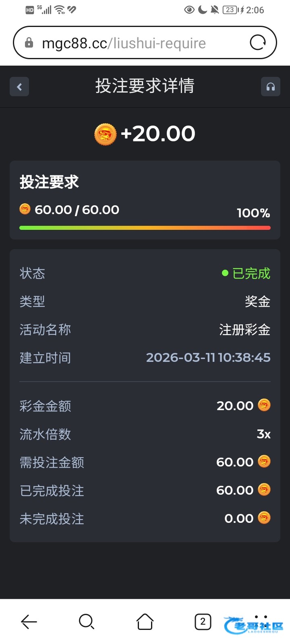Screen dimensions: 290x644
Task: Open browser search magnifier icon
Action: click(87, 622)
